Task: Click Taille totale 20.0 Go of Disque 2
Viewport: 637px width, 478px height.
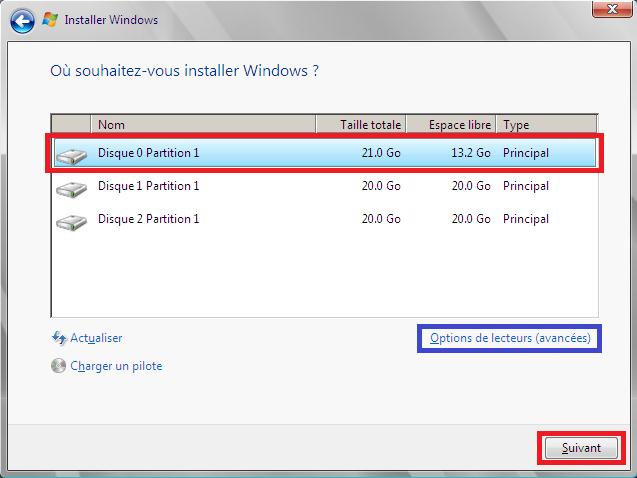Action: (381, 219)
